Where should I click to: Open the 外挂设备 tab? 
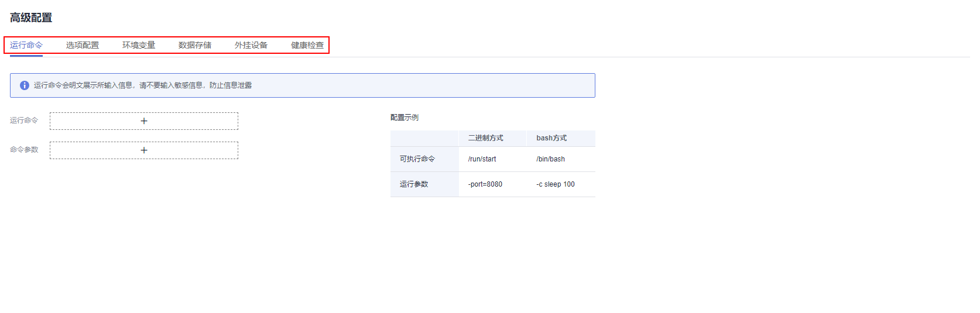251,45
